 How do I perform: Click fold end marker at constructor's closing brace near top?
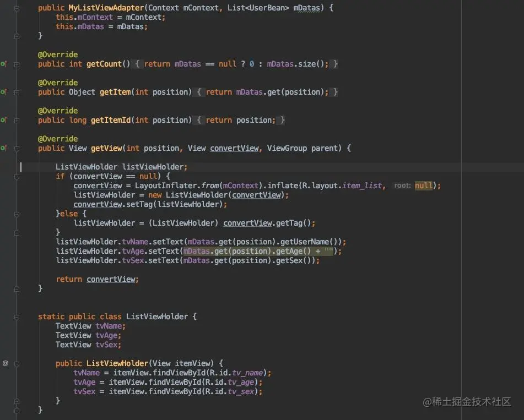(x=17, y=36)
